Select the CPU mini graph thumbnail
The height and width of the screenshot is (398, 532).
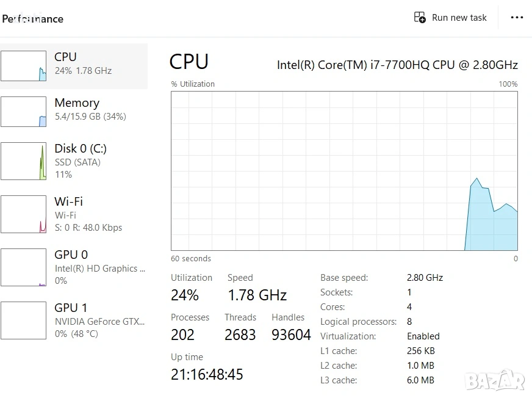[23, 66]
